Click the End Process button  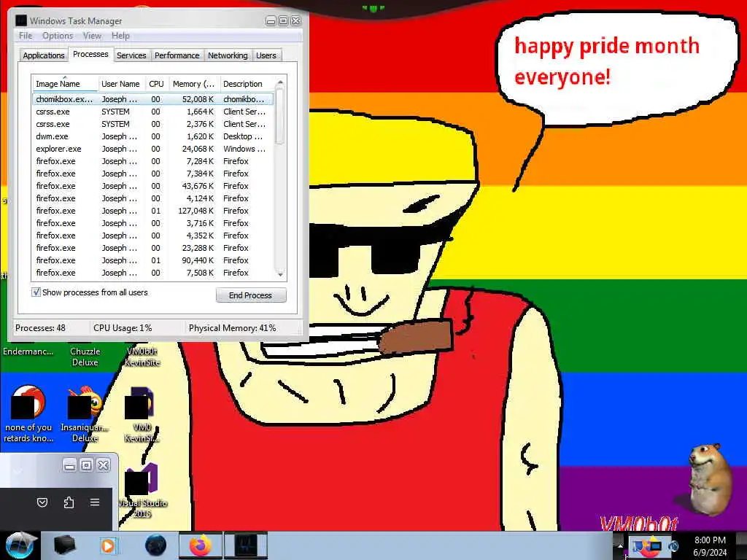click(x=251, y=295)
